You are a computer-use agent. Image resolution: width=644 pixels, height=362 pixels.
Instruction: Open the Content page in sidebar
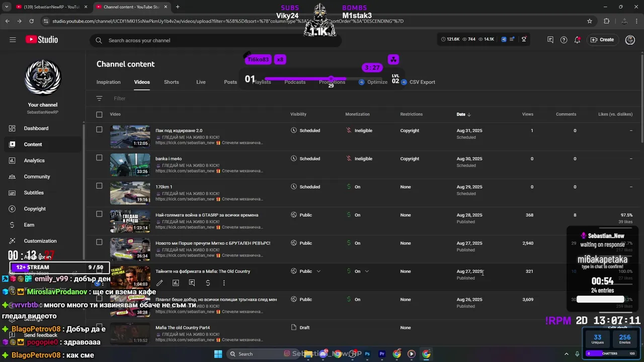tap(42, 144)
